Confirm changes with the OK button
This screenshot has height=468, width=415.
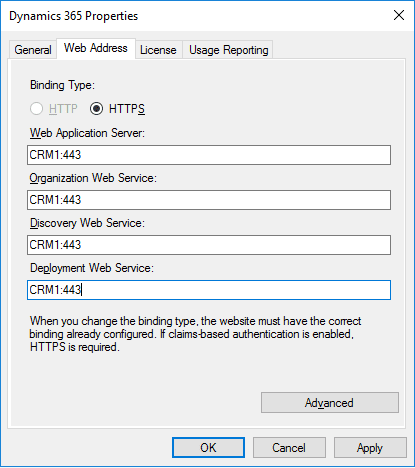pos(208,447)
